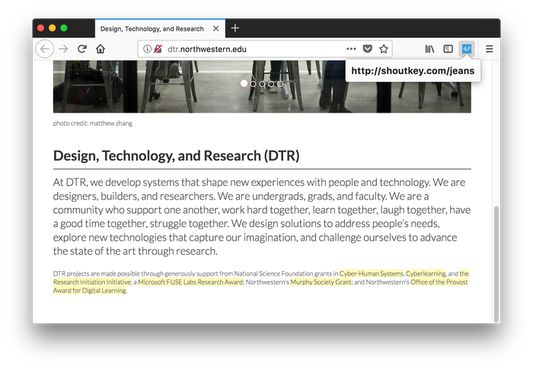Close the Design, Technology, and Research tab
Screen dimensions: 533x370
pos(216,29)
